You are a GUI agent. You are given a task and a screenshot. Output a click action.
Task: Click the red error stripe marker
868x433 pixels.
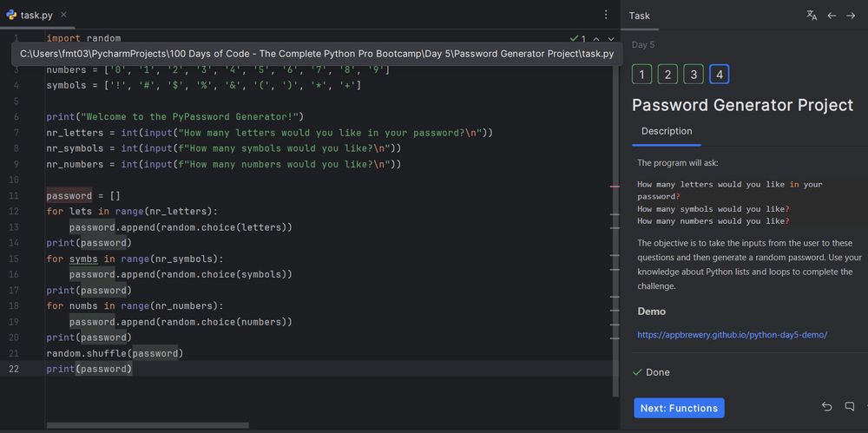pyautogui.click(x=615, y=187)
